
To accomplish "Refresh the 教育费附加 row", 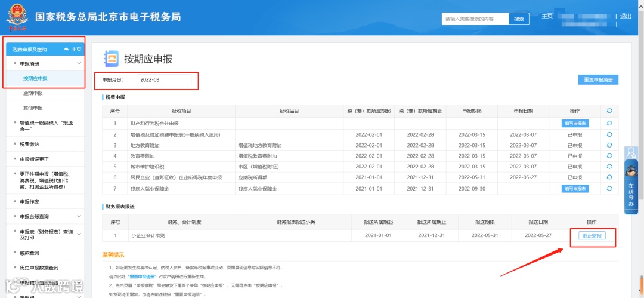I will [x=609, y=156].
